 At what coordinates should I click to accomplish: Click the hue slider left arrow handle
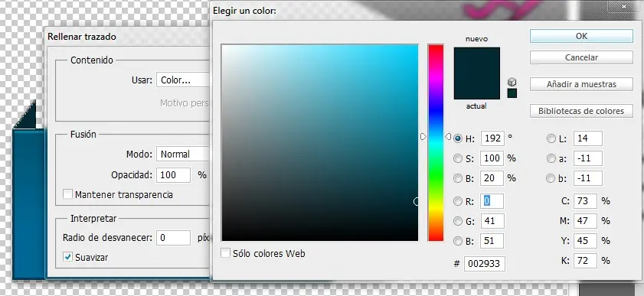[424, 136]
